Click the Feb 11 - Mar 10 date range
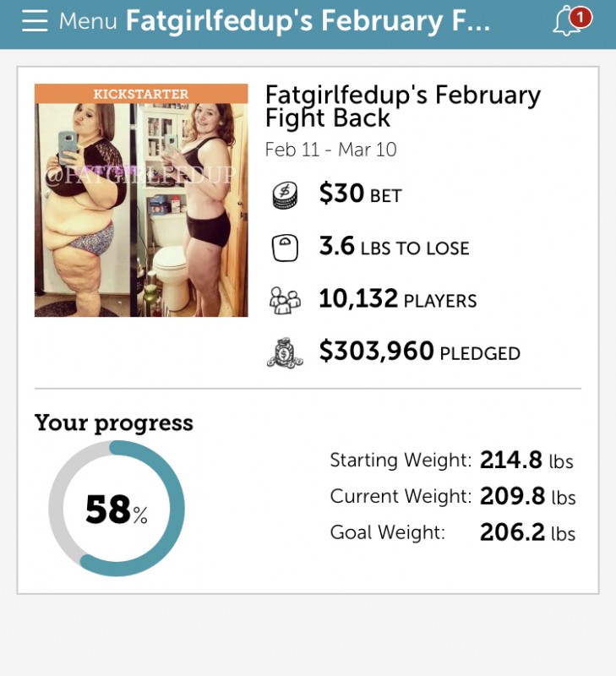The image size is (616, 676). tap(330, 150)
